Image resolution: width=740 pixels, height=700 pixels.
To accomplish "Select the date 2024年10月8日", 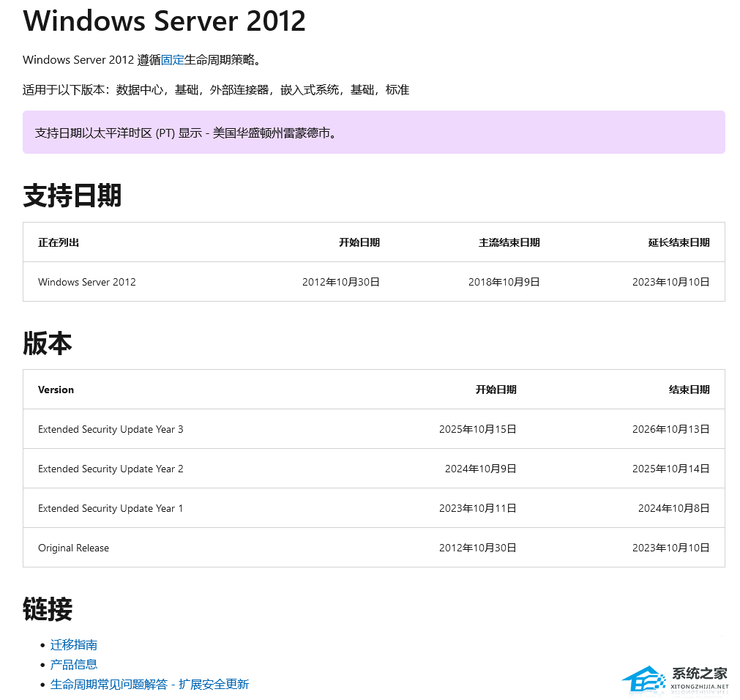I will pyautogui.click(x=674, y=509).
